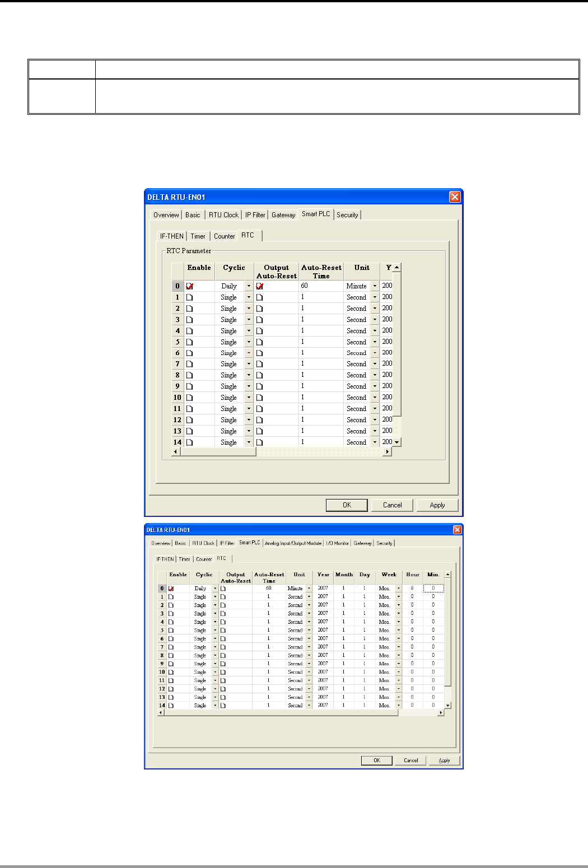Viewport: 588px width, 868px height.
Task: Click row 0 Hour cell showing 8
Action: (412, 589)
